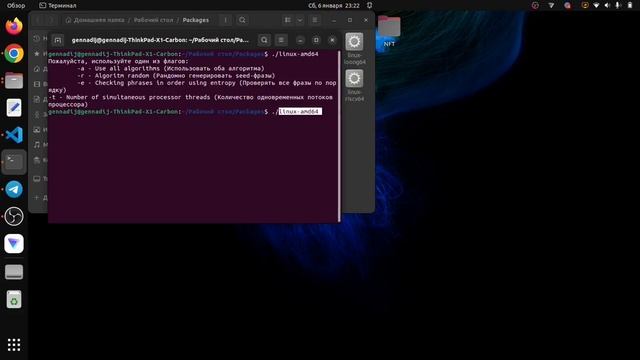
Task: Expand the view options dropdown in Files
Action: [300, 20]
